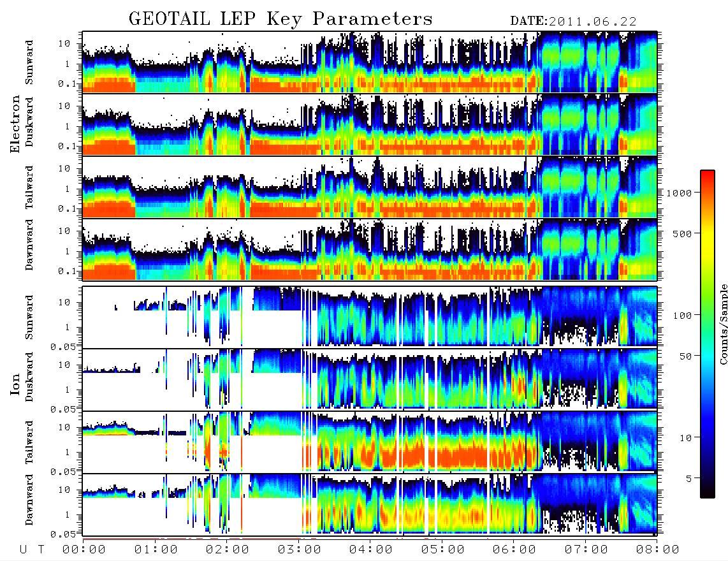The image size is (728, 561).
Task: Click the Electron Dawnward axis label
Action: 29,245
